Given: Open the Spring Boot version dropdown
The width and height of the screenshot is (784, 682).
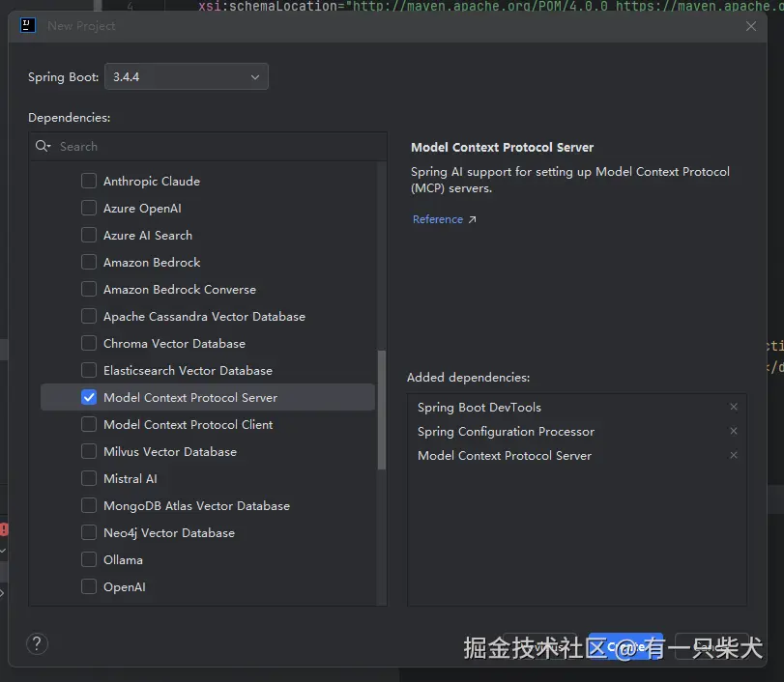Looking at the screenshot, I should pyautogui.click(x=187, y=76).
